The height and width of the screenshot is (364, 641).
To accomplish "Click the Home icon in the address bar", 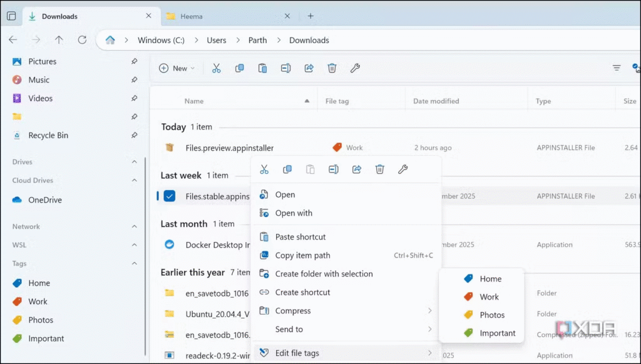I will pos(110,40).
